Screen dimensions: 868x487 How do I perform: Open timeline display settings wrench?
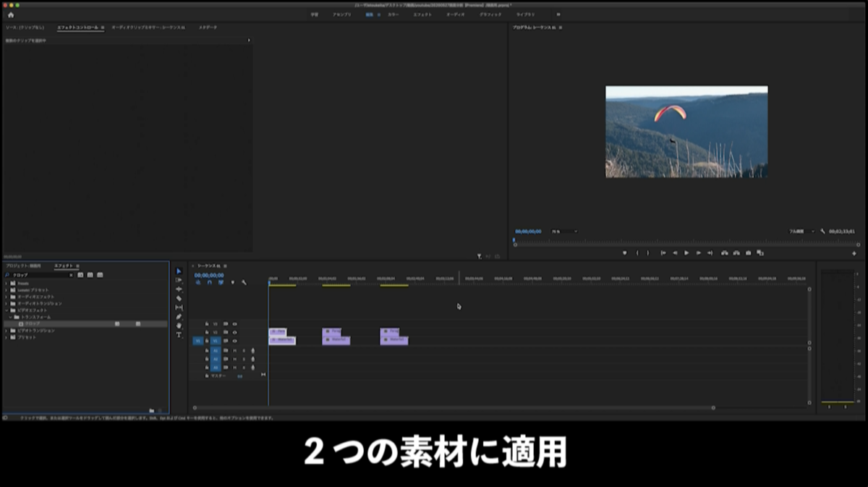pos(244,282)
